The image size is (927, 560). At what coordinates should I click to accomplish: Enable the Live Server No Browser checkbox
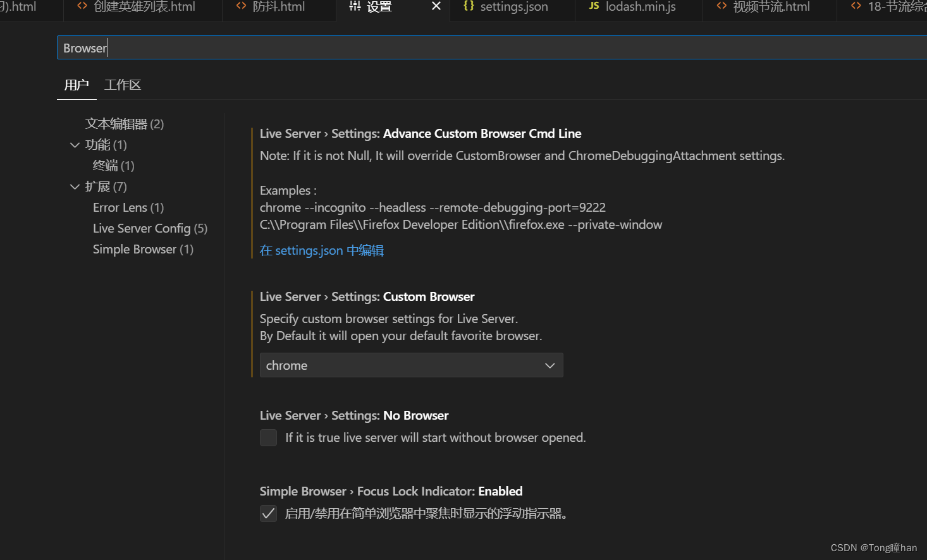point(268,437)
